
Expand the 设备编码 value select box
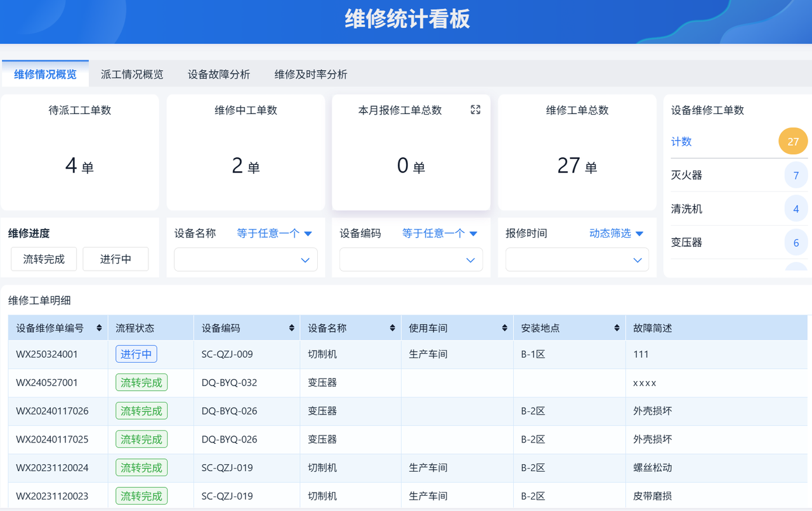pos(411,260)
